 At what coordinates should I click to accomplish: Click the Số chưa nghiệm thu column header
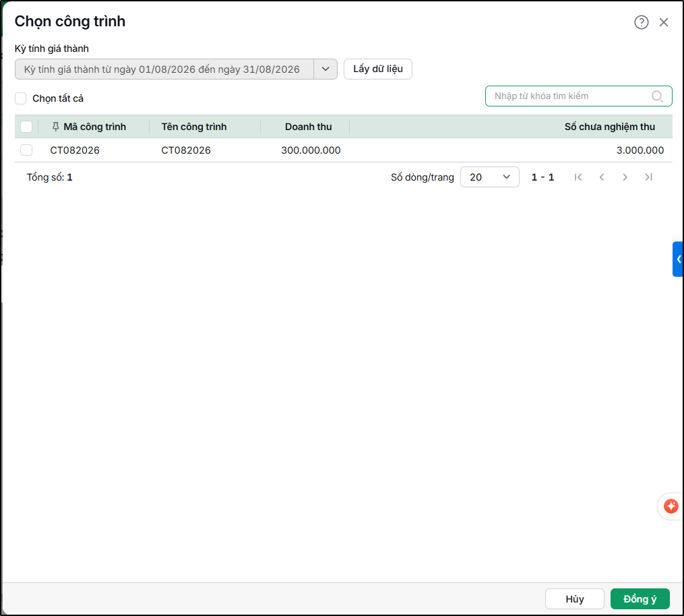[609, 127]
